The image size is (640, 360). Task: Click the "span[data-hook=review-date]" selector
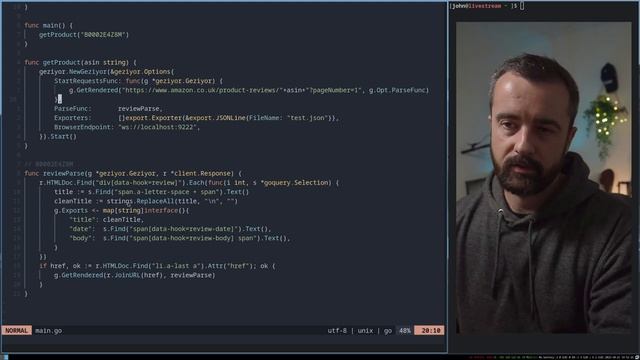click(184, 229)
